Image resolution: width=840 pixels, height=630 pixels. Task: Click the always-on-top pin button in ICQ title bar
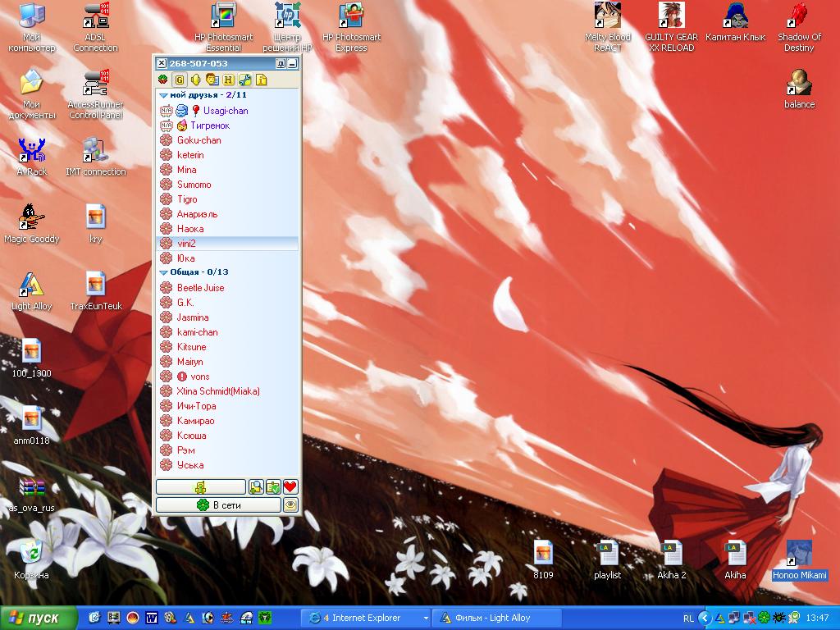281,64
